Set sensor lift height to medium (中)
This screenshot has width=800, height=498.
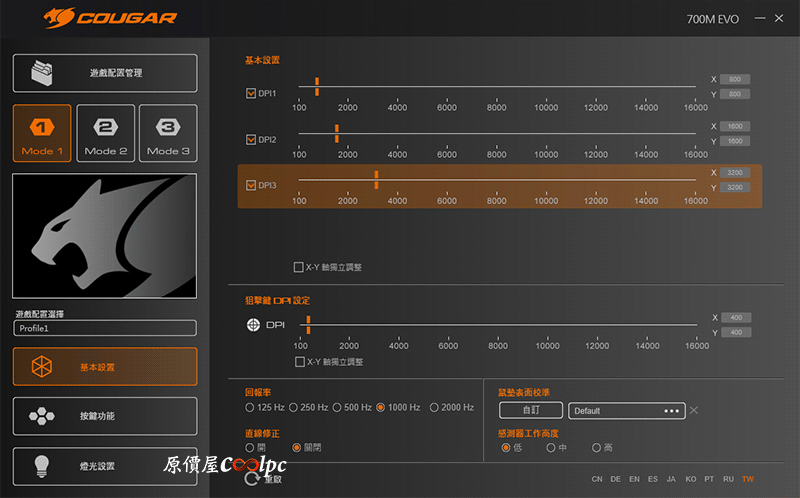tap(551, 447)
